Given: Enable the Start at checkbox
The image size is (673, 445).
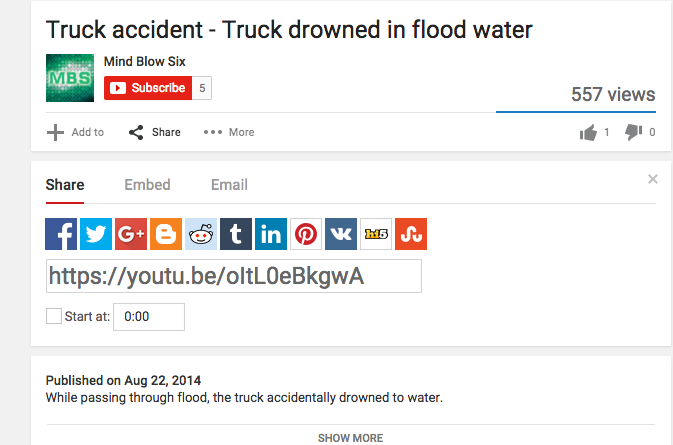Looking at the screenshot, I should (x=54, y=317).
